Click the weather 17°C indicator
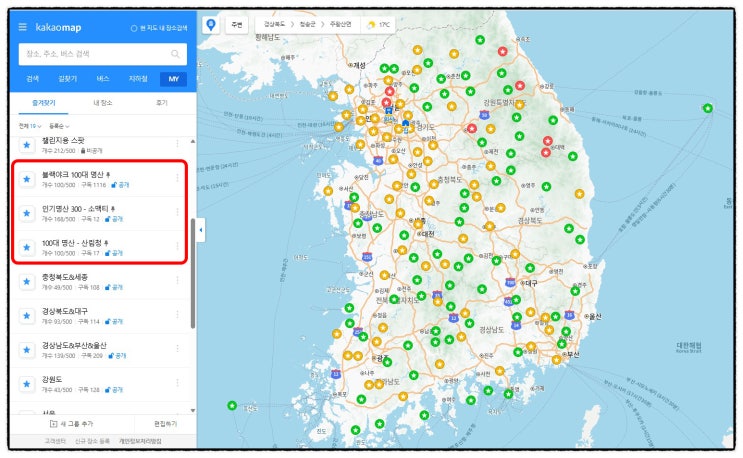The height and width of the screenshot is (458, 743). pyautogui.click(x=378, y=25)
